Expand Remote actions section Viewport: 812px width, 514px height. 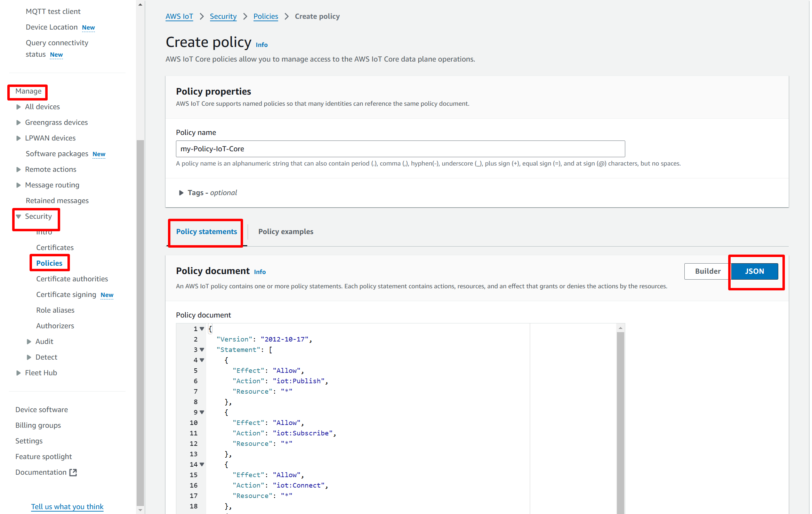click(18, 169)
